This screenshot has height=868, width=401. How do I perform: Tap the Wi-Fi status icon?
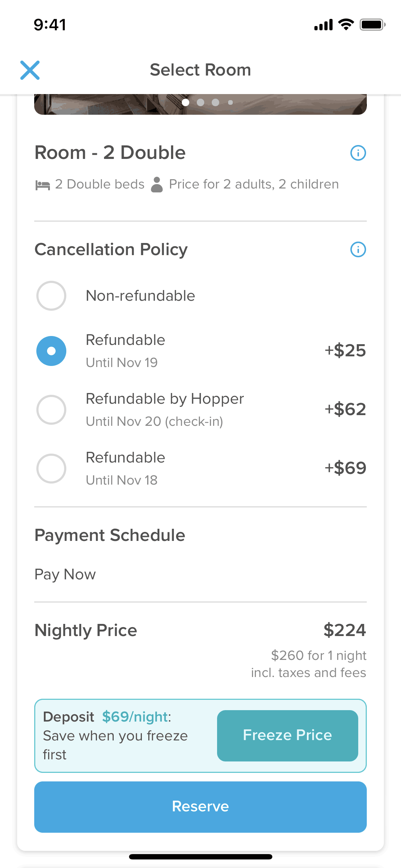tap(346, 25)
